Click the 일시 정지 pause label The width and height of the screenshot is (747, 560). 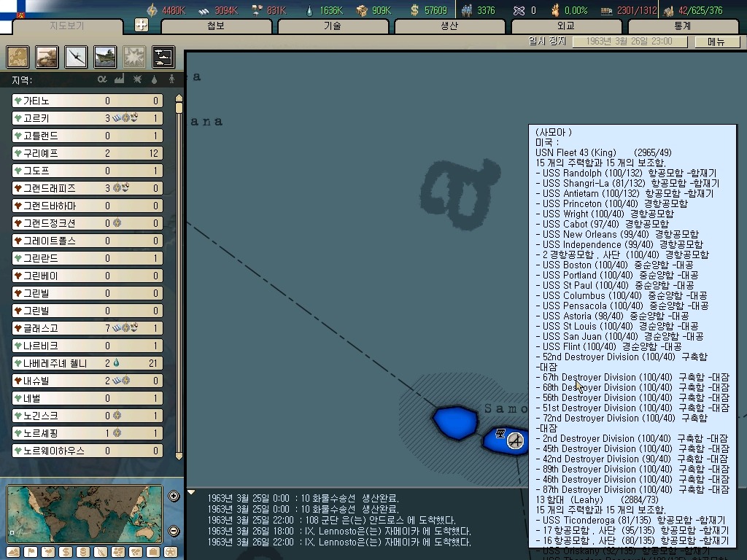point(547,42)
